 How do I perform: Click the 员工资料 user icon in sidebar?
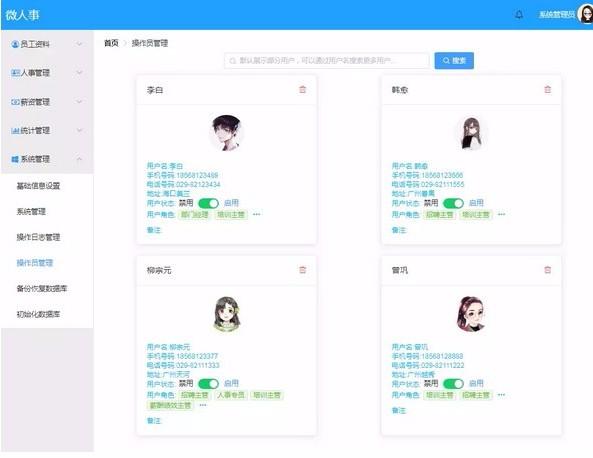coord(15,44)
